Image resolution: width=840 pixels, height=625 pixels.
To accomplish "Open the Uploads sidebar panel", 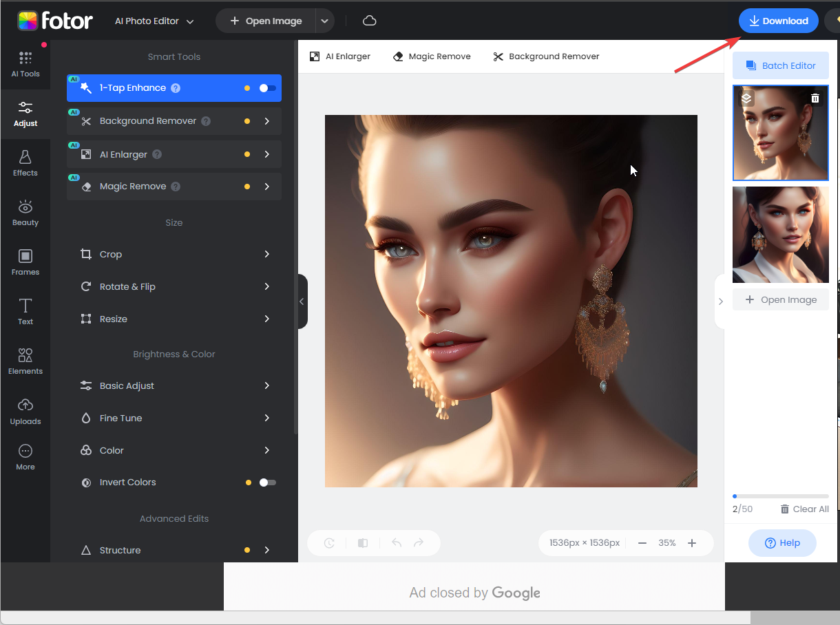I will coord(25,412).
